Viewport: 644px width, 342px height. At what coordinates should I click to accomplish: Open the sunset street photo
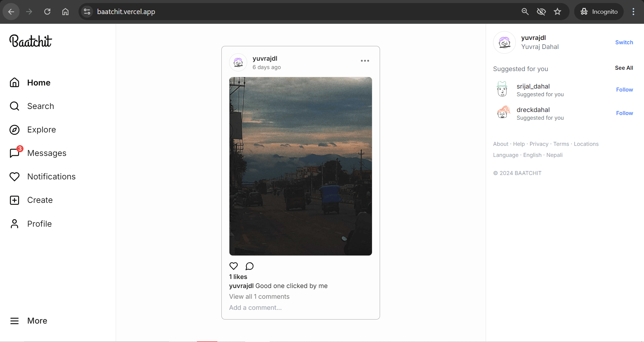coord(301,166)
